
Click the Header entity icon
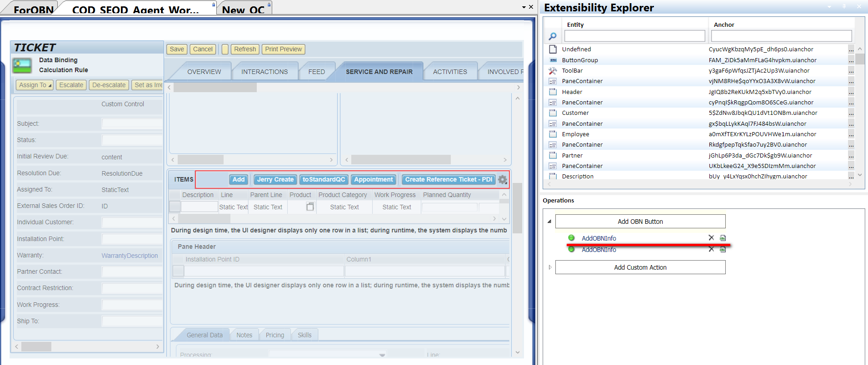[x=553, y=92]
